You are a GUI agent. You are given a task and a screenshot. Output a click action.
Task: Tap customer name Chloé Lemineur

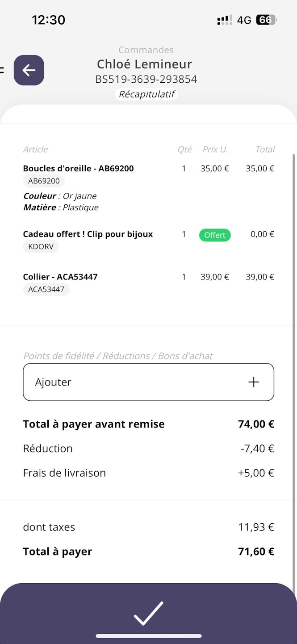pyautogui.click(x=144, y=64)
